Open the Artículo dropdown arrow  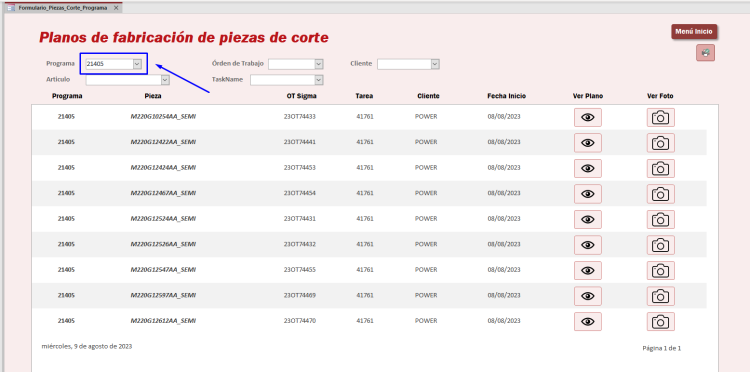pyautogui.click(x=165, y=80)
